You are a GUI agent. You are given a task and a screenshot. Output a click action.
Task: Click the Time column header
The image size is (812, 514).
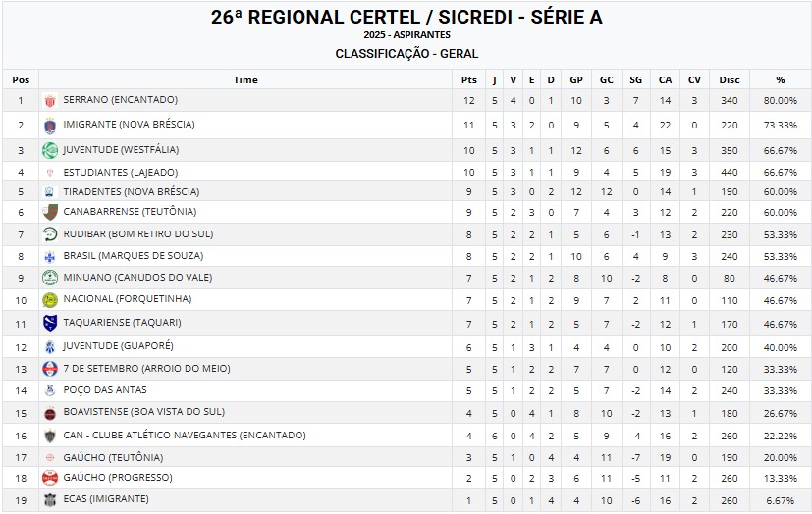point(245,79)
